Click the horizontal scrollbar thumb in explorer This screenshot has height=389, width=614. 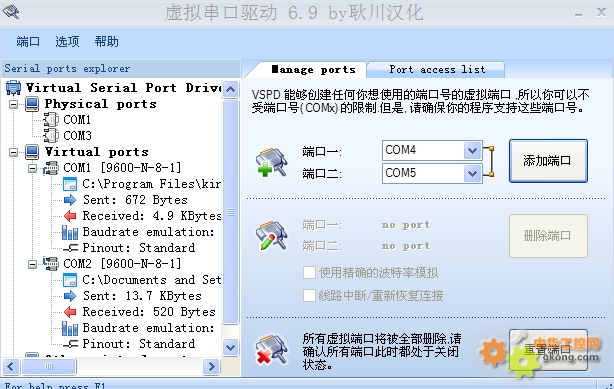(x=49, y=367)
